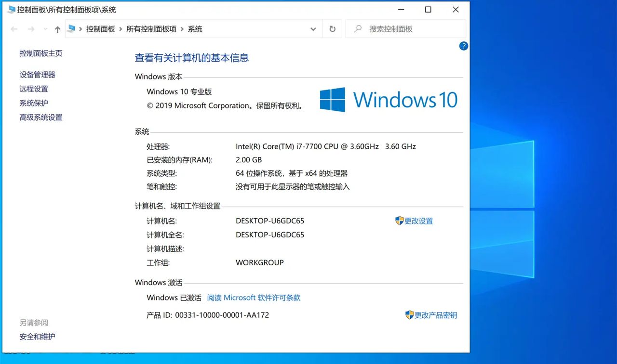
Task: Open the address bar history dropdown chevron
Action: click(313, 29)
